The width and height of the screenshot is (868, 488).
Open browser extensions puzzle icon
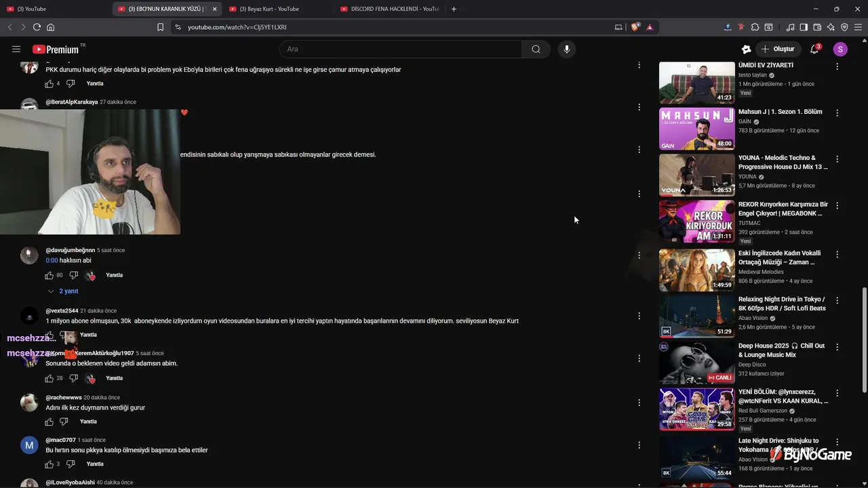point(755,27)
